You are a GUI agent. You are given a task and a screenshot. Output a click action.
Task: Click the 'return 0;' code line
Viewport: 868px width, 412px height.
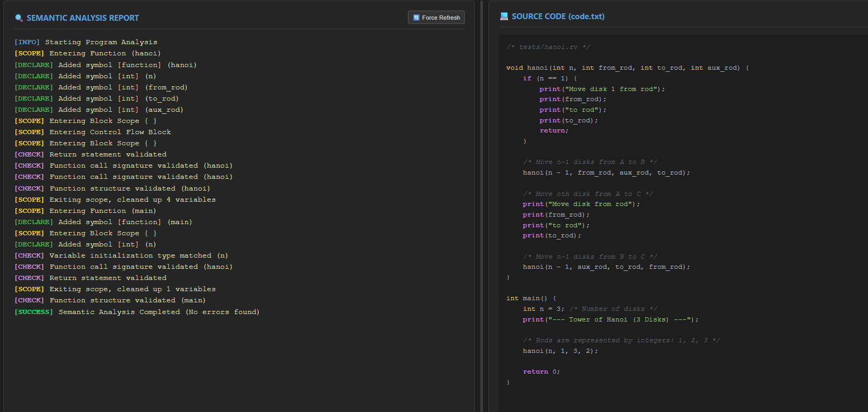[542, 372]
